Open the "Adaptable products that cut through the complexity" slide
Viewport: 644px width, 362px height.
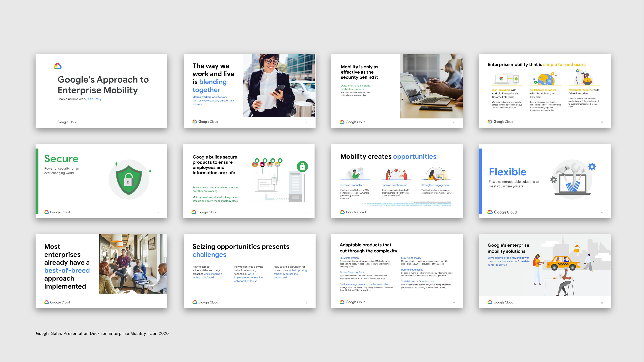pyautogui.click(x=397, y=271)
